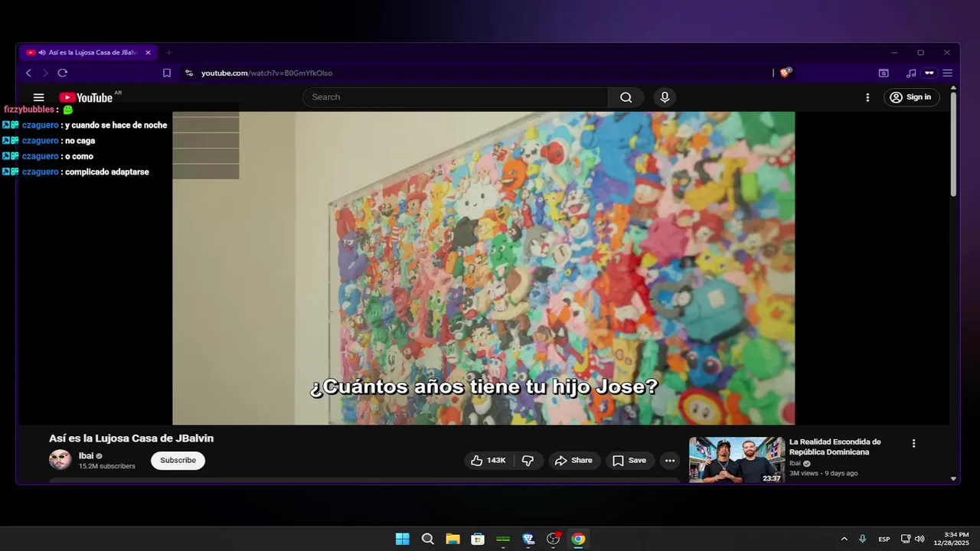Reload the page with the refresh icon
The height and width of the screenshot is (551, 980).
coord(63,73)
